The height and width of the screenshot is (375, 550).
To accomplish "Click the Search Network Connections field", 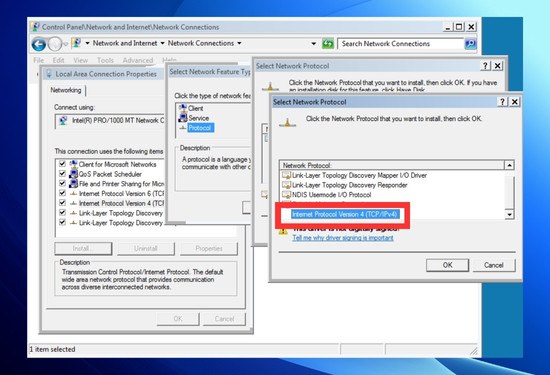I will (401, 44).
